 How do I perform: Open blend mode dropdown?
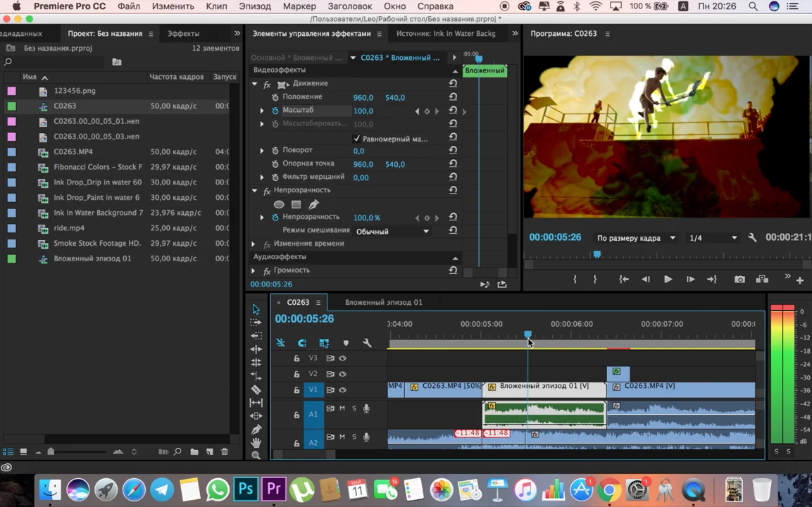point(392,232)
